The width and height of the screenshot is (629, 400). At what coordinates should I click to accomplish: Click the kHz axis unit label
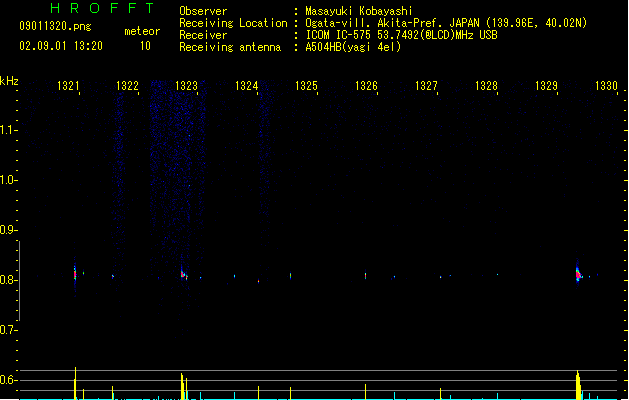(x=9, y=81)
